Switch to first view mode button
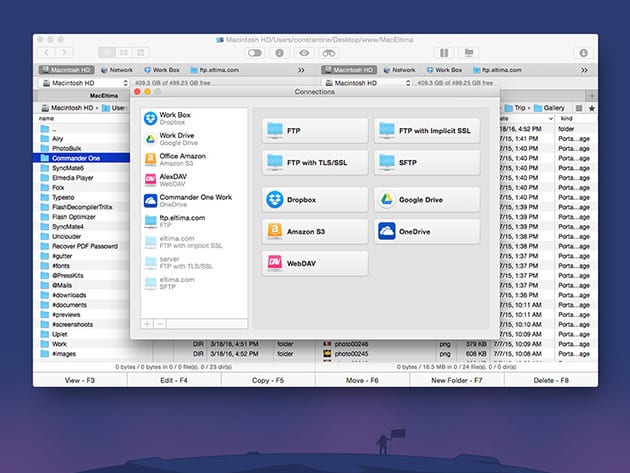 [107, 52]
